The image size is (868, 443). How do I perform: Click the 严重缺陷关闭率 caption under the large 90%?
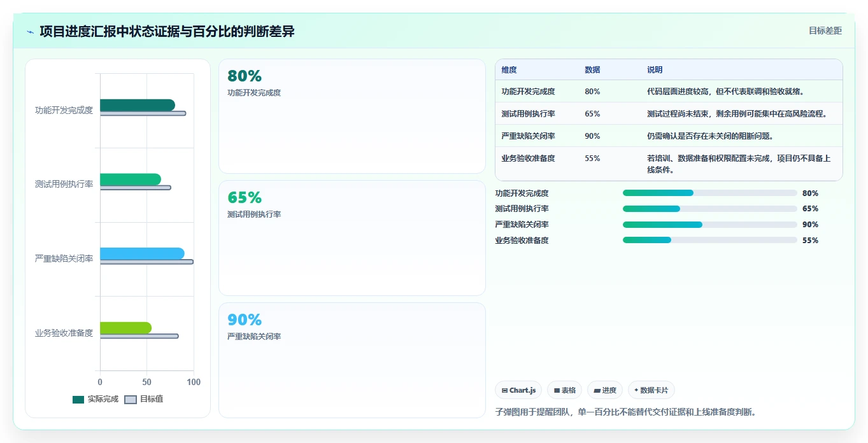pyautogui.click(x=254, y=336)
